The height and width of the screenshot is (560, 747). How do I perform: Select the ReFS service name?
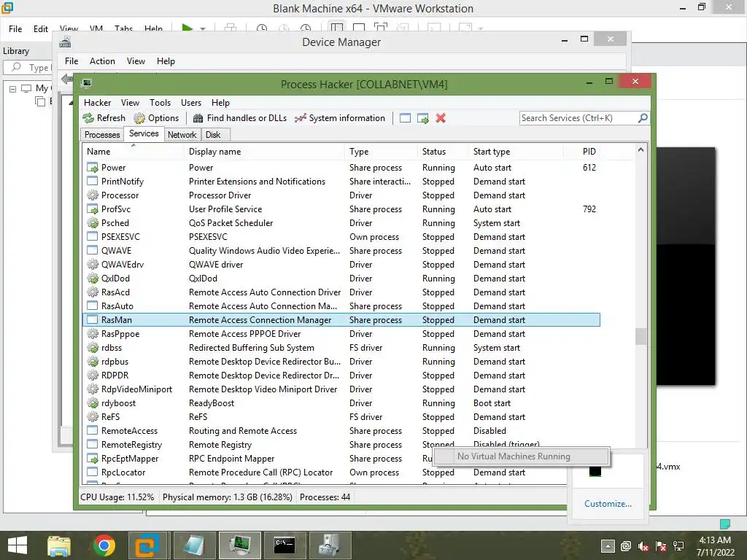111,416
